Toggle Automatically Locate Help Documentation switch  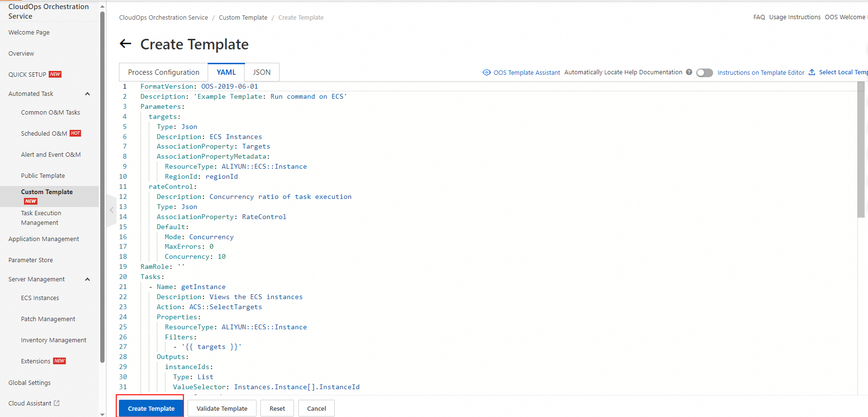tap(704, 73)
